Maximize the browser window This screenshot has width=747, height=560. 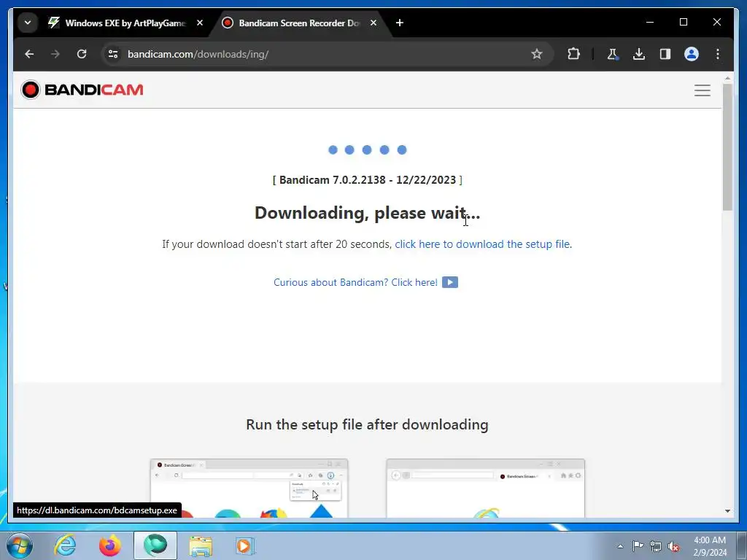click(683, 23)
